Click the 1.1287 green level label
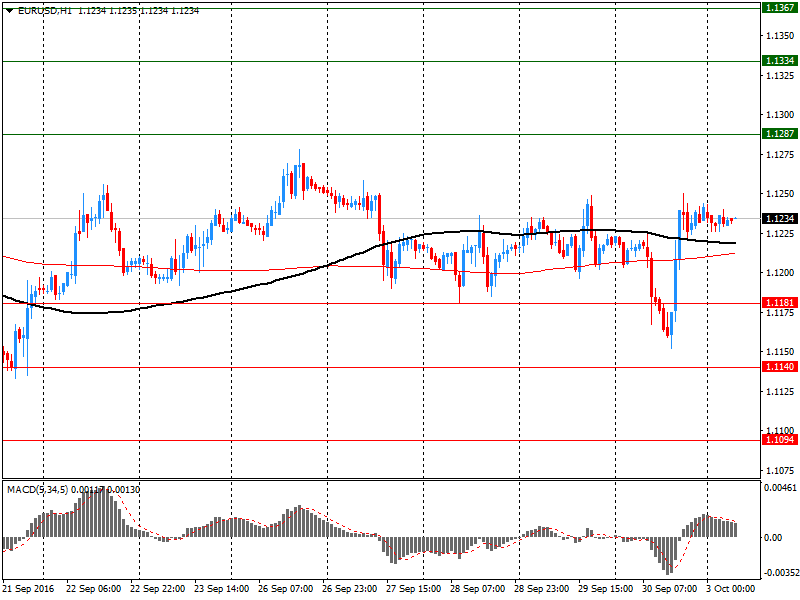The image size is (800, 600). click(780, 134)
